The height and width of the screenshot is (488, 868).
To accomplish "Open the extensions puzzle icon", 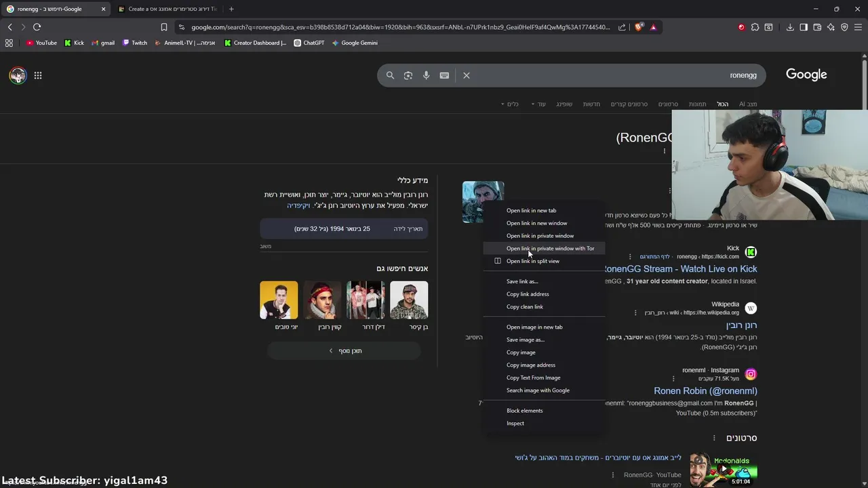I will (755, 27).
